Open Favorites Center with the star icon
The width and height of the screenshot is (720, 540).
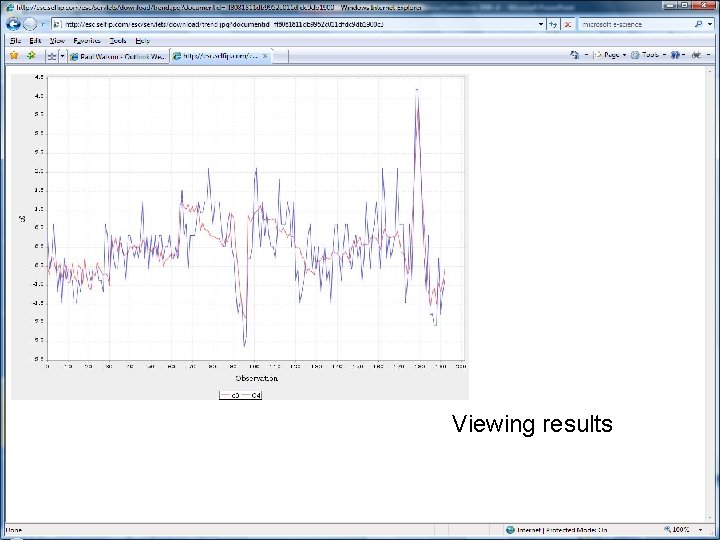point(14,56)
